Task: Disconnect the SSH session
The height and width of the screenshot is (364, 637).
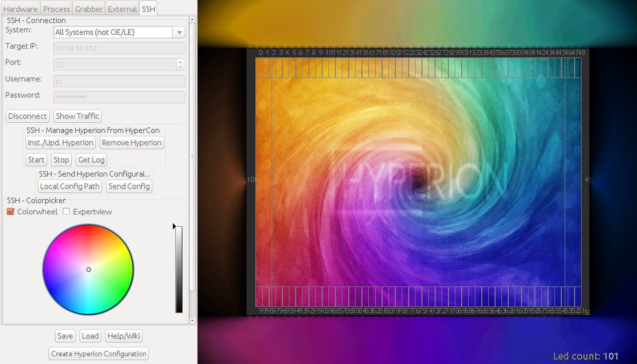Action: point(27,116)
